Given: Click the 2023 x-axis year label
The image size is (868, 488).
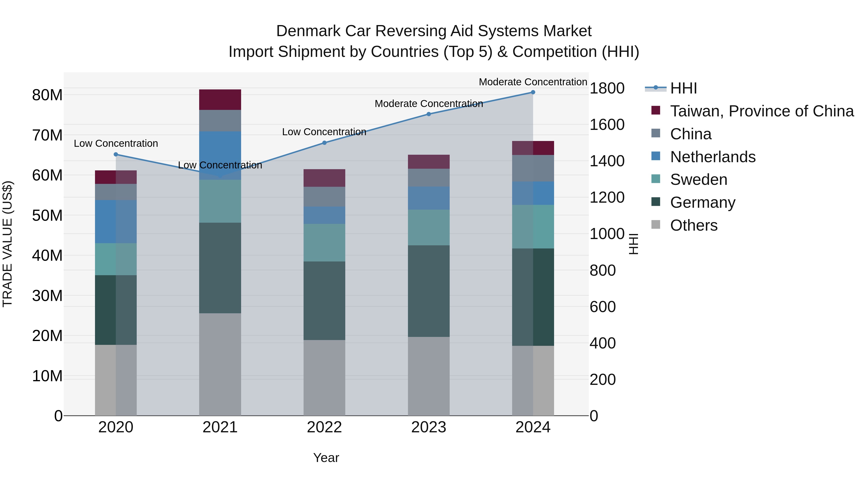Looking at the screenshot, I should (x=429, y=427).
